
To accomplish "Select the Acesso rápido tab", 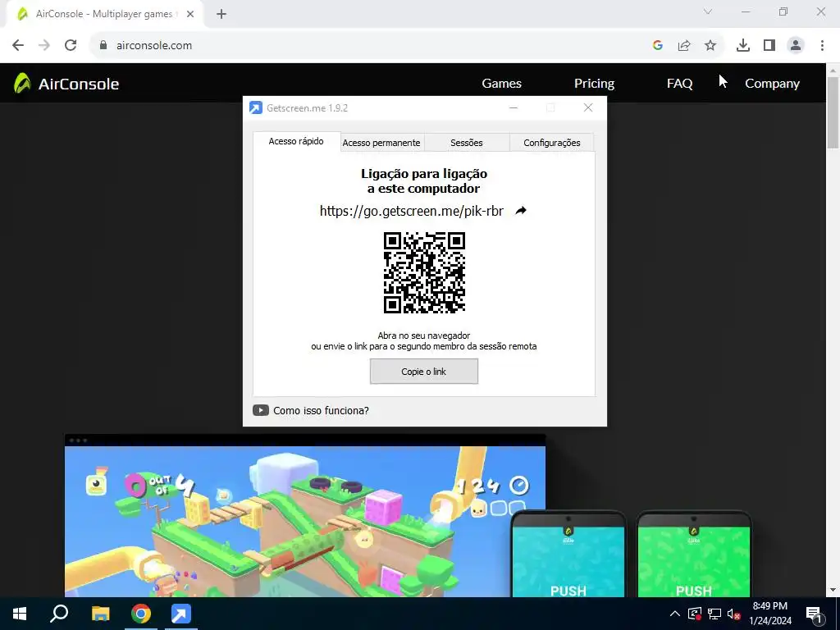I will 296,141.
